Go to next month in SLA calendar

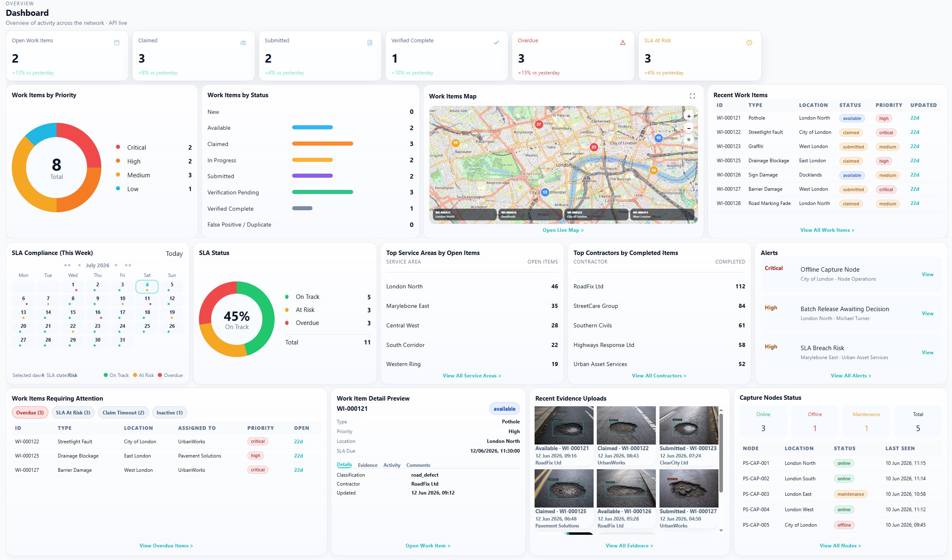(x=116, y=265)
